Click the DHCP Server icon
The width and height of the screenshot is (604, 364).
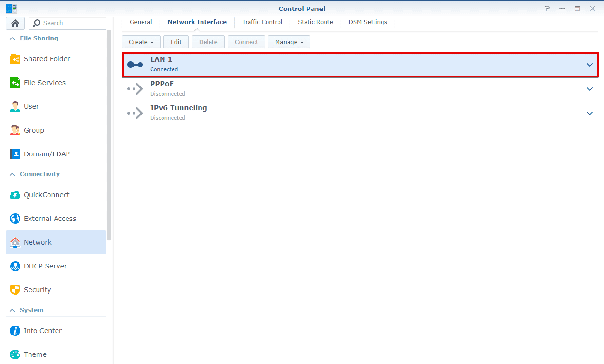point(45,266)
